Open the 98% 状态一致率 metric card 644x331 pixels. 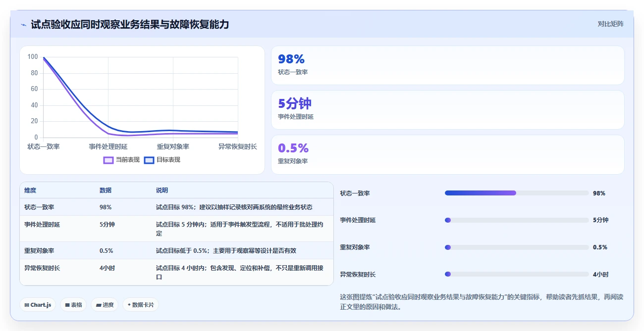(x=447, y=65)
